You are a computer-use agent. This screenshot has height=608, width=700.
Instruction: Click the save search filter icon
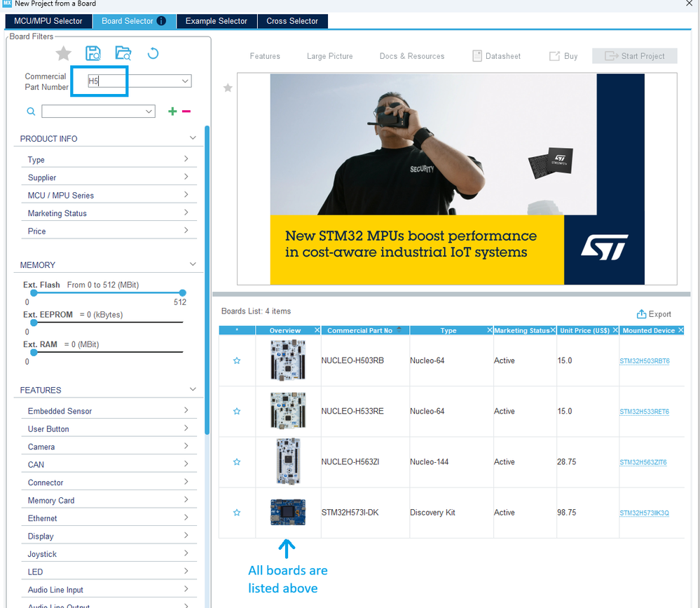click(x=93, y=53)
